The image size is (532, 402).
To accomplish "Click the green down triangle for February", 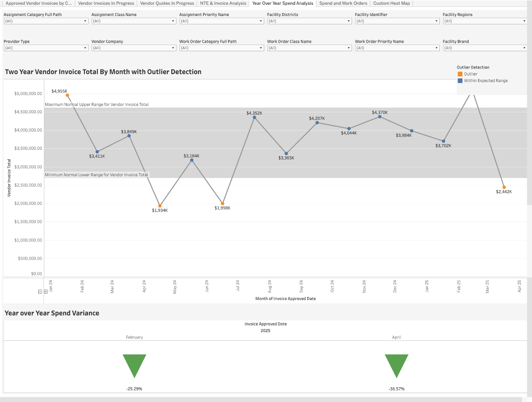I will (x=134, y=366).
